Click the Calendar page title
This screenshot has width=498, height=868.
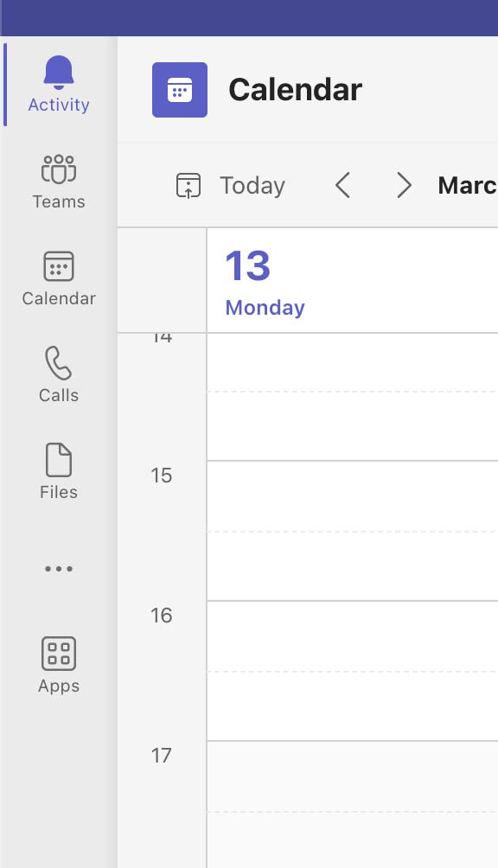pyautogui.click(x=296, y=90)
